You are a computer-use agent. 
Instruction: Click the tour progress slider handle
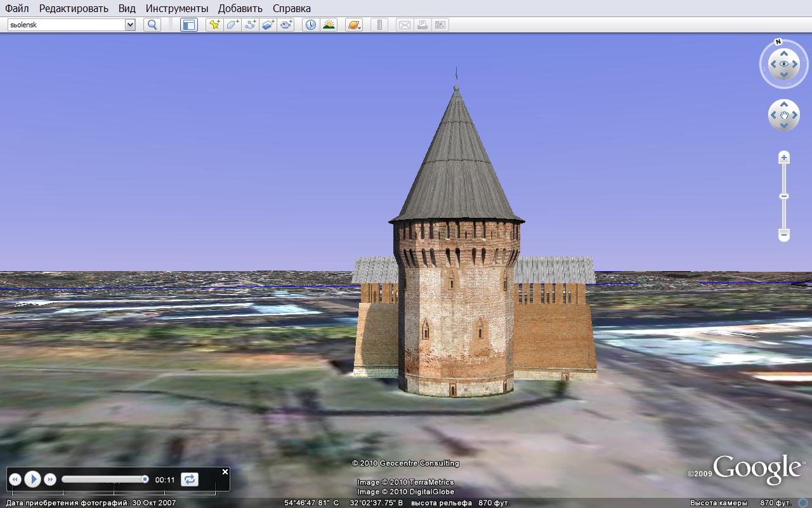point(145,479)
